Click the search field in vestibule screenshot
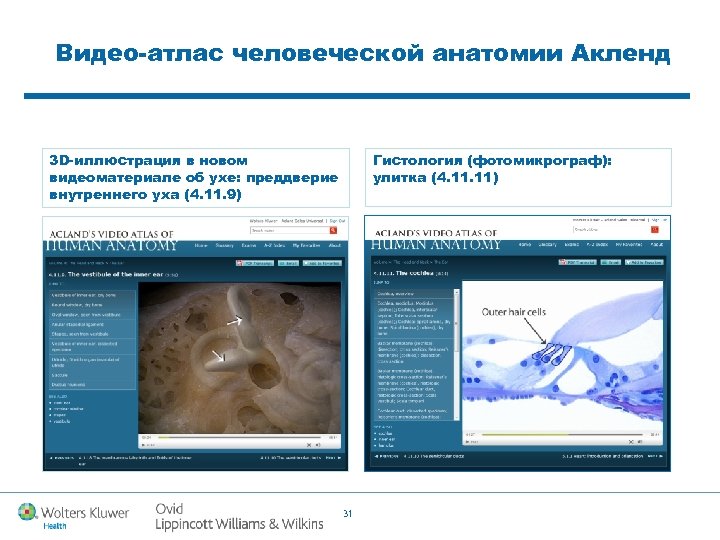Viewport: 720px width, 540px height. coord(290,231)
